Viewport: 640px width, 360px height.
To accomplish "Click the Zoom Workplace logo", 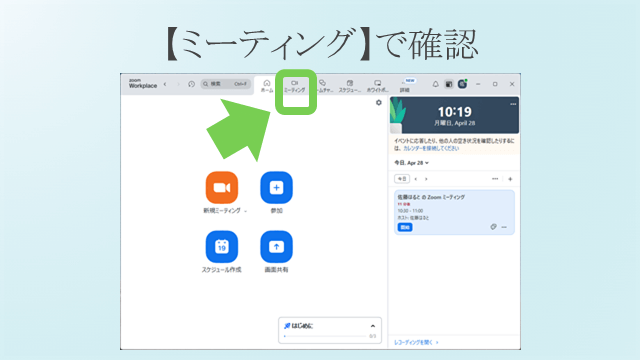I will (x=142, y=84).
